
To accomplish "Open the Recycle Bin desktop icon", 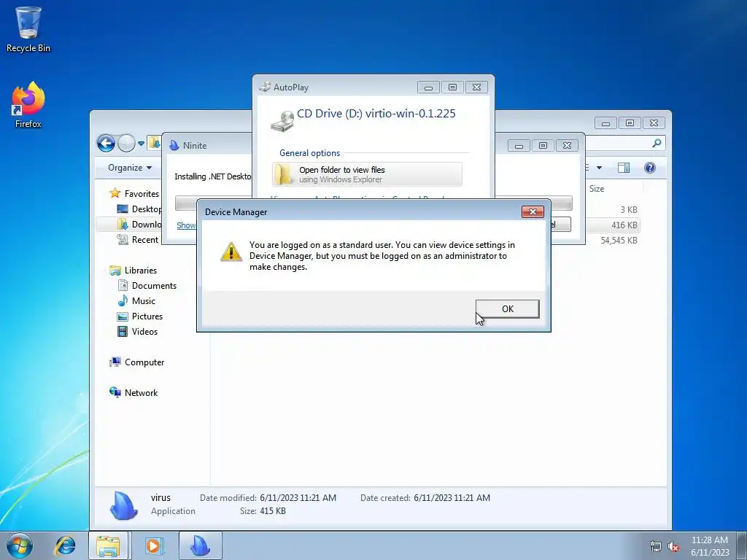I will coord(28,29).
